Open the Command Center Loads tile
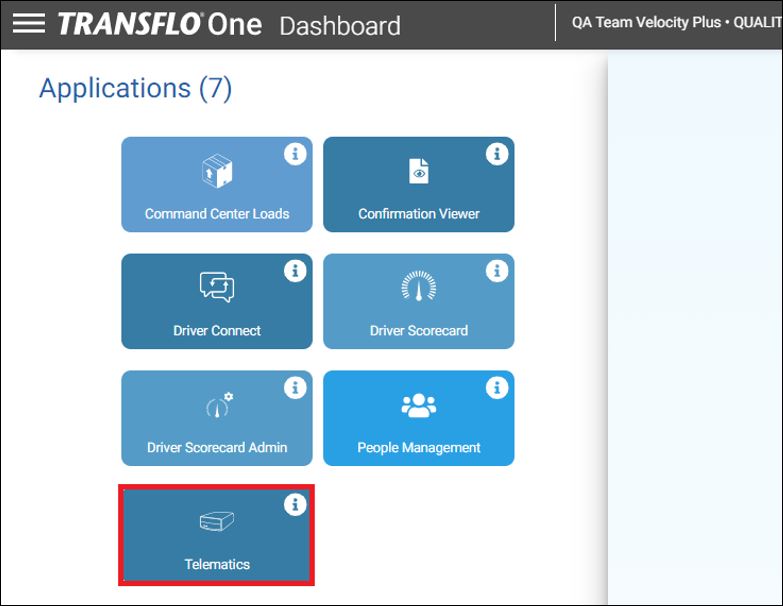Screen dimensions: 783x606 coord(217,184)
